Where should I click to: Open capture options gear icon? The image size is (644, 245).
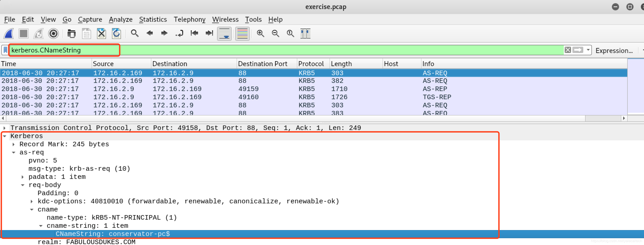(x=53, y=34)
